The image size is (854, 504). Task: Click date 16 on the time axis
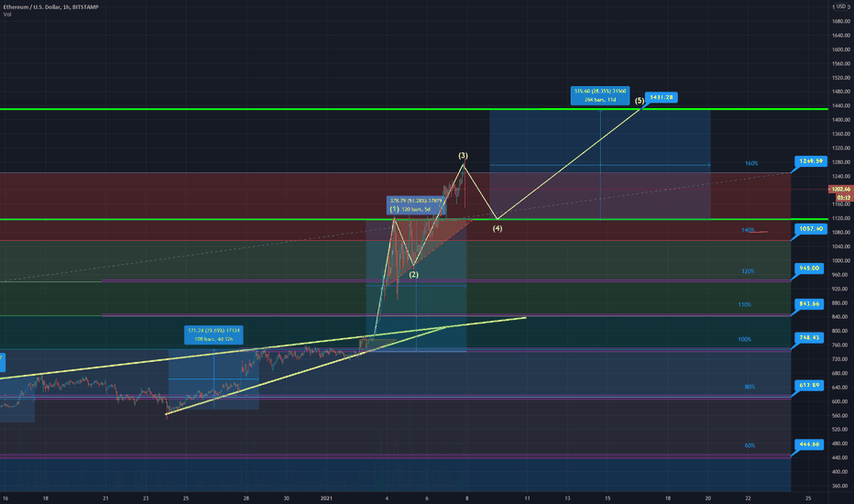click(5, 498)
